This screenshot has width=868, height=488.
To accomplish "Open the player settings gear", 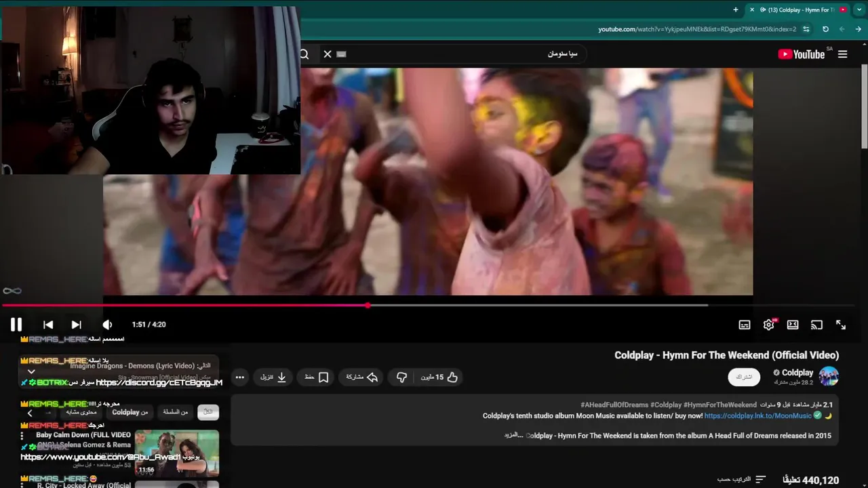I will pyautogui.click(x=768, y=325).
